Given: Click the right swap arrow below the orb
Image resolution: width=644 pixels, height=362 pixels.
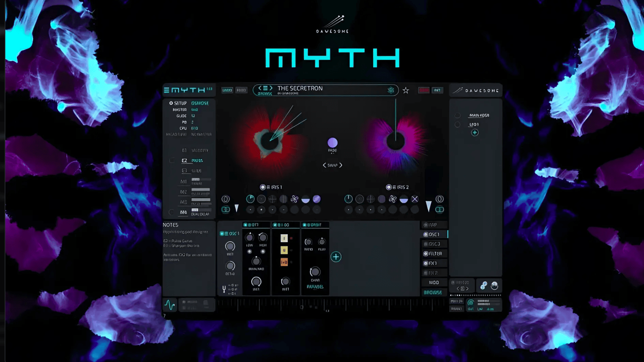Looking at the screenshot, I should [x=341, y=165].
